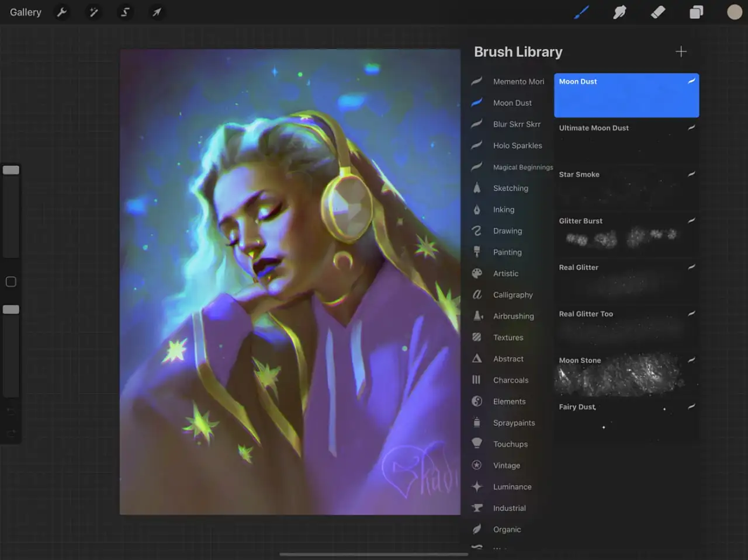Tap the square modify button on sidebar
This screenshot has height=560, width=748.
tap(11, 282)
